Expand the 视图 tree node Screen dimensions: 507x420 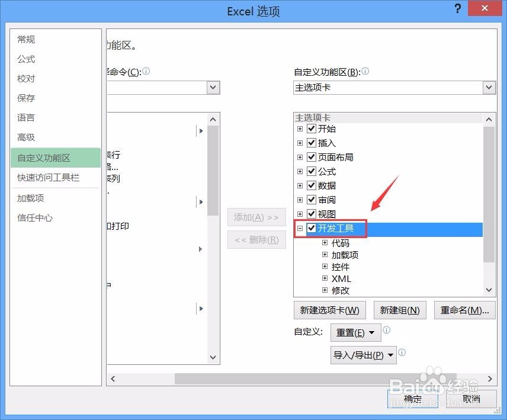click(300, 214)
